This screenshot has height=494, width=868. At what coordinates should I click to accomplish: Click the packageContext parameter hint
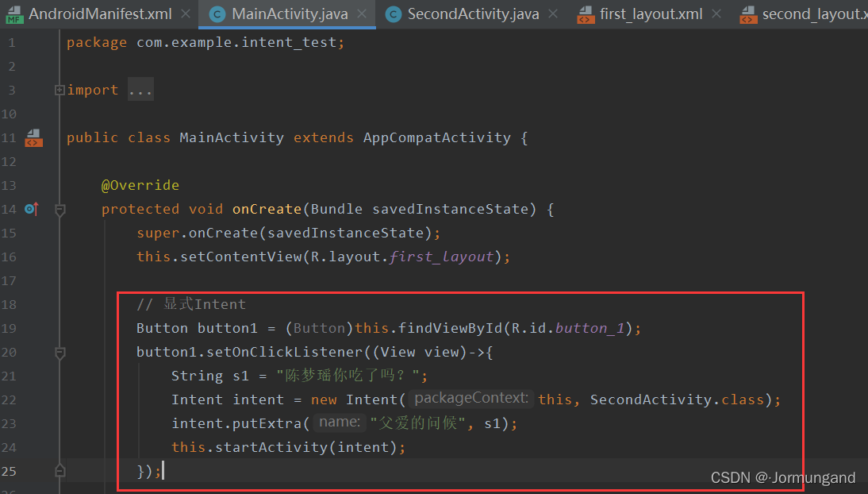click(471, 399)
